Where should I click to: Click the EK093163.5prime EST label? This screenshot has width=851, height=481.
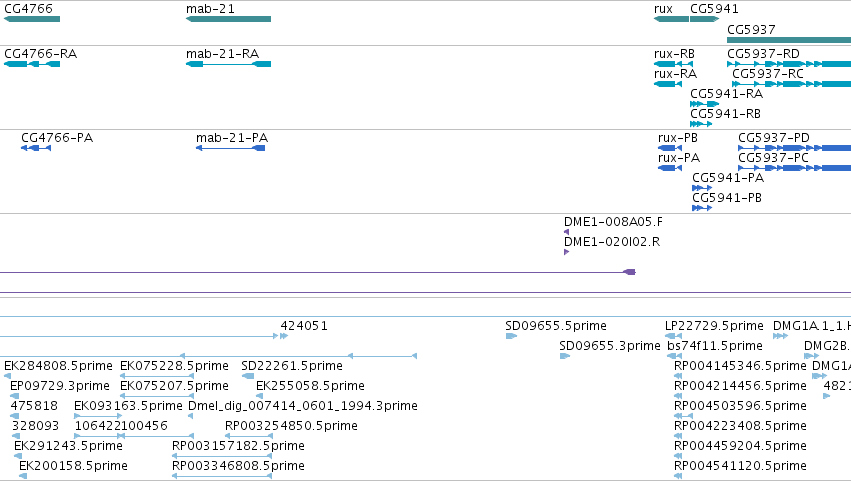click(128, 406)
